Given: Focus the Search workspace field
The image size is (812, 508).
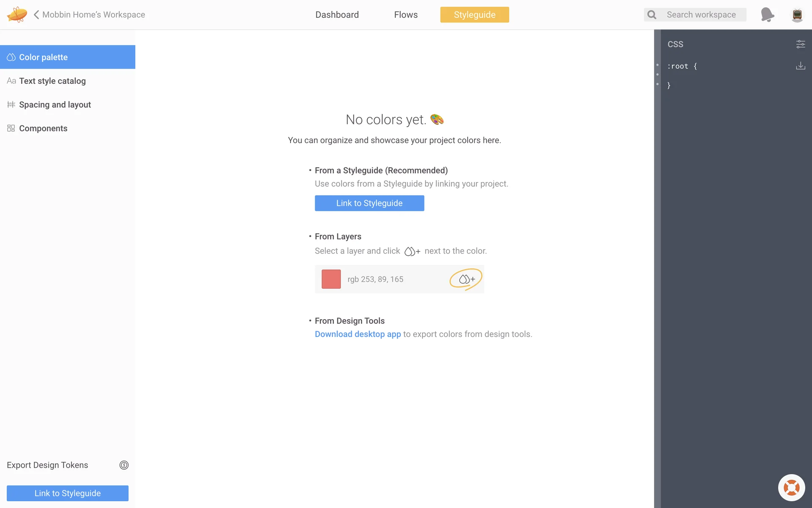Looking at the screenshot, I should coord(701,15).
